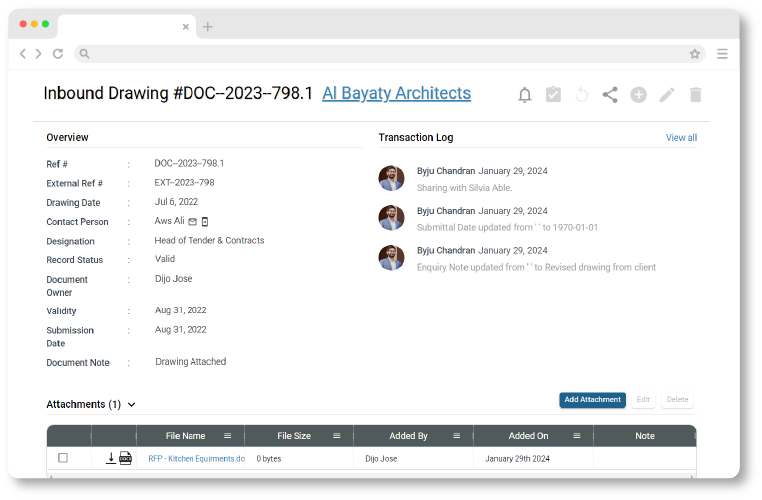Open File Name column menu
The height and width of the screenshot is (500, 762).
click(227, 436)
